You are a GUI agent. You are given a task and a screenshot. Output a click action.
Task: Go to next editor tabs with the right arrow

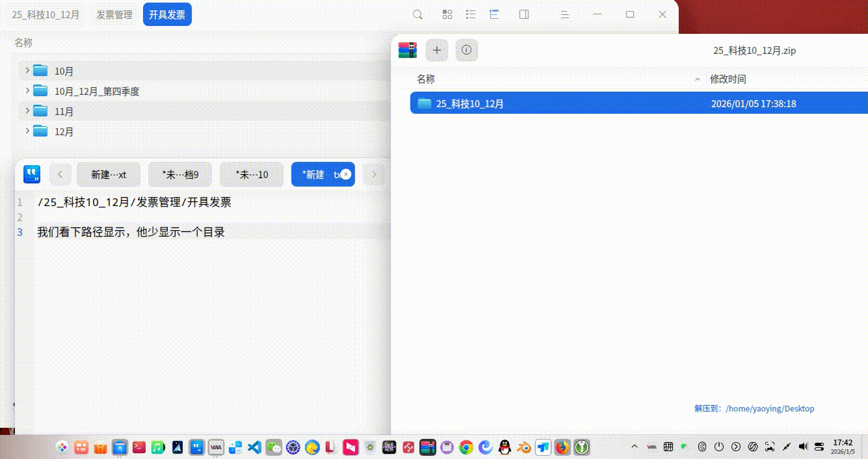coord(373,174)
